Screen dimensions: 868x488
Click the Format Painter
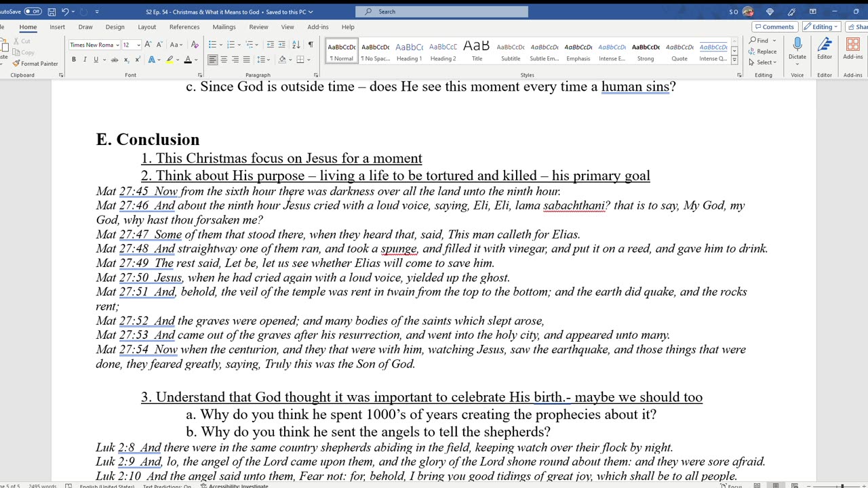pos(35,64)
